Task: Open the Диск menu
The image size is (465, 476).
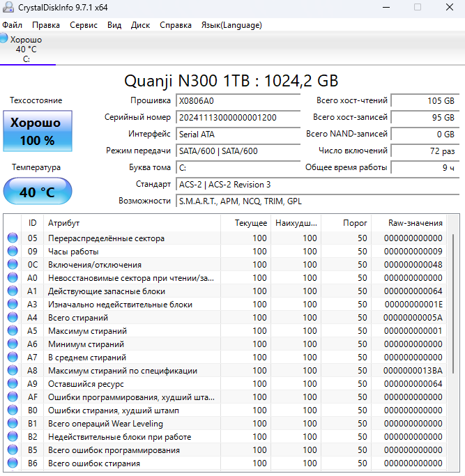Action: [140, 25]
